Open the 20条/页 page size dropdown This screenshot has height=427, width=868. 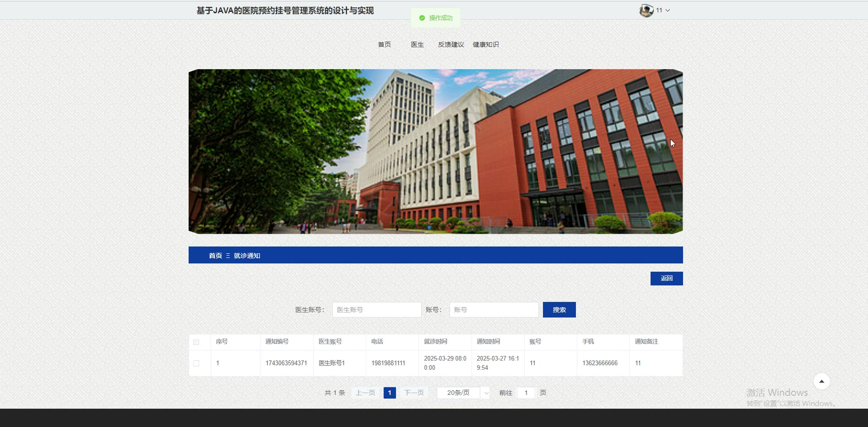tap(463, 393)
